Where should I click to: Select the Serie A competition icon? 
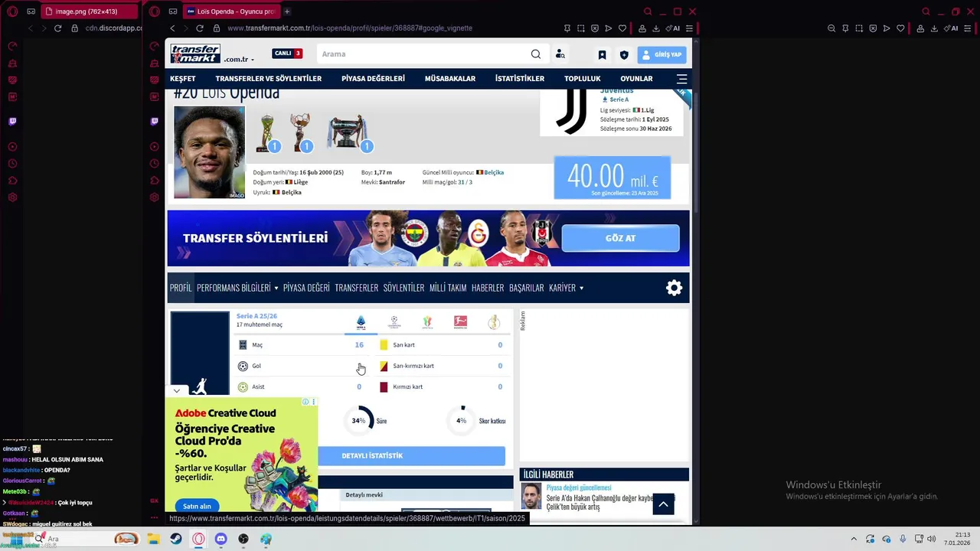click(361, 322)
